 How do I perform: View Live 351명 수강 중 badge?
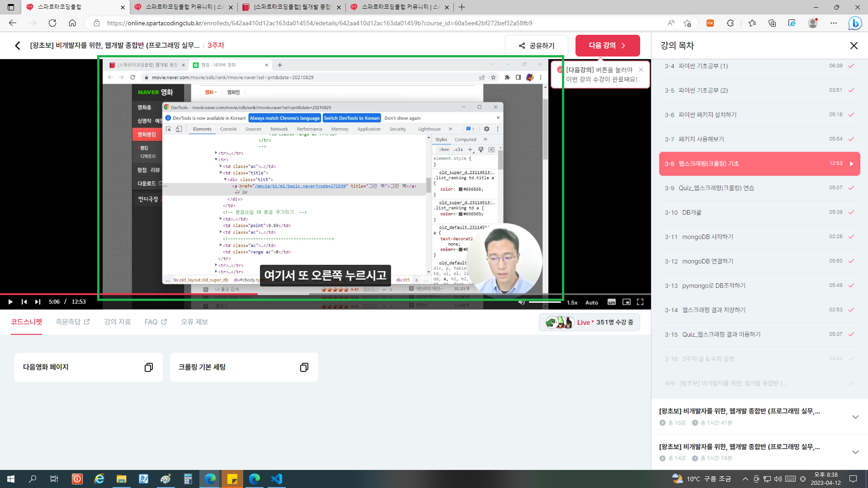point(589,322)
